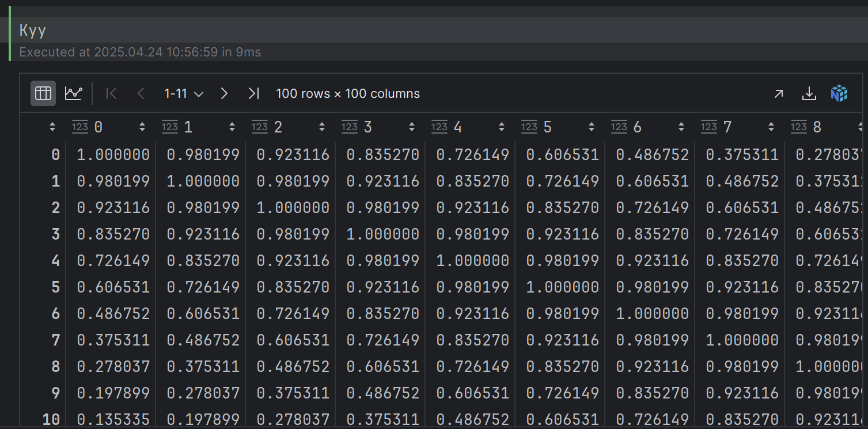Viewport: 868px width, 429px height.
Task: Select cell 0.726149 in row 8, column 4
Action: (x=473, y=366)
